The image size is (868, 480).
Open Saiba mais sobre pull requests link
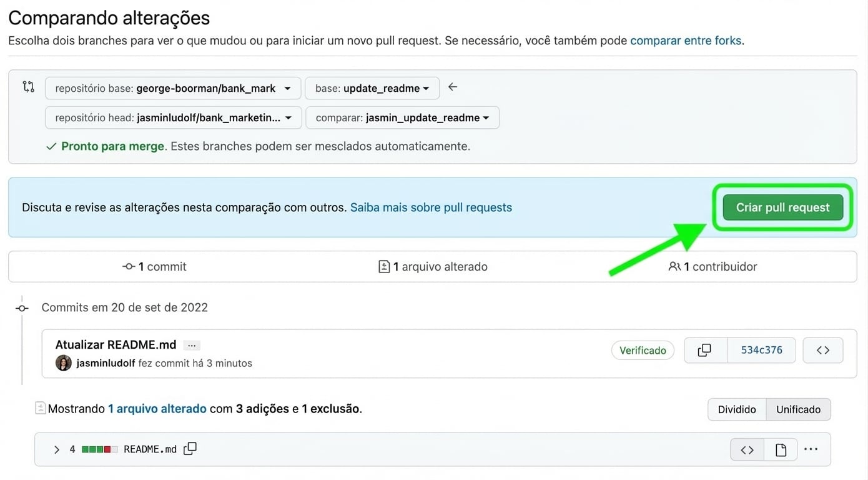[x=431, y=207]
